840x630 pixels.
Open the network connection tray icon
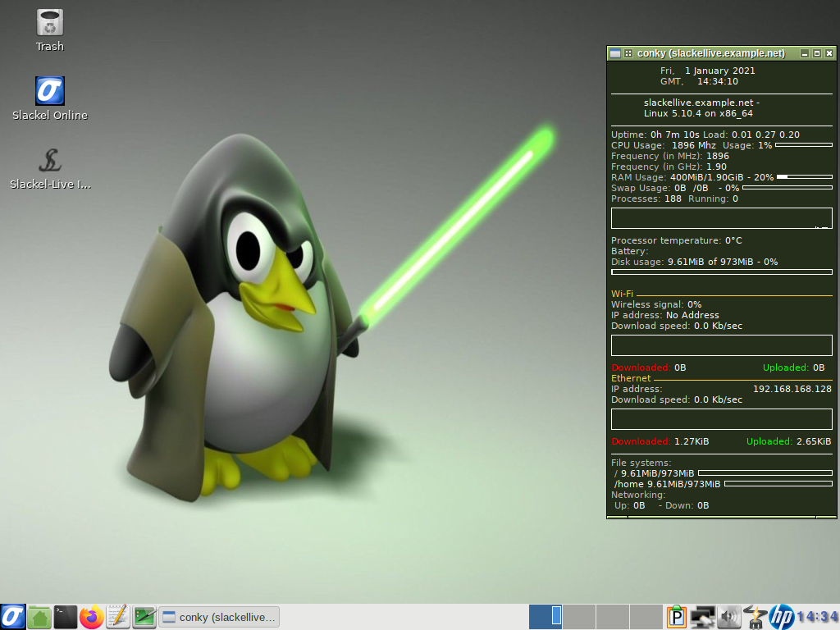pyautogui.click(x=702, y=617)
